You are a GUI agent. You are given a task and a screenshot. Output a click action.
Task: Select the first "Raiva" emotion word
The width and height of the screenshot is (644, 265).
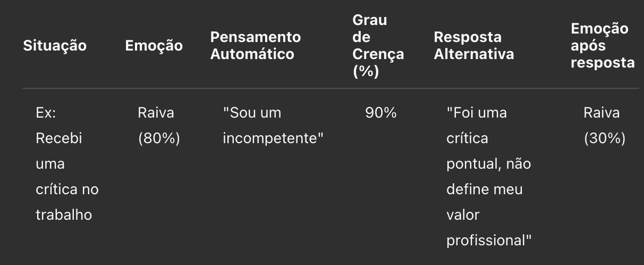coord(156,113)
